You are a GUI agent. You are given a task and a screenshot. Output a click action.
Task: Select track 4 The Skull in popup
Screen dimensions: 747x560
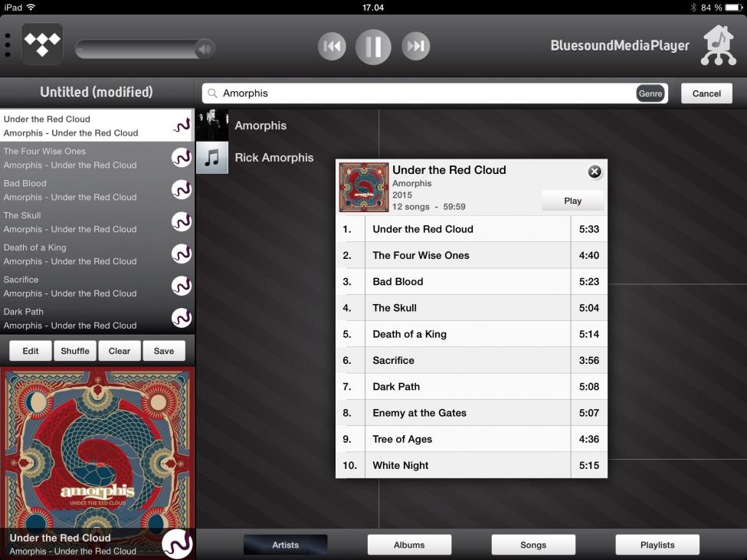coord(471,308)
